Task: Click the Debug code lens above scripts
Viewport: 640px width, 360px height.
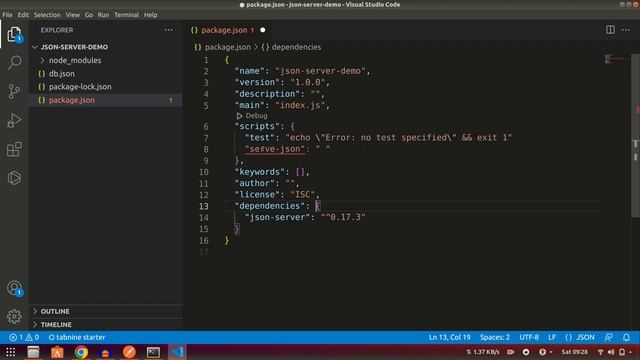Action: tap(252, 116)
